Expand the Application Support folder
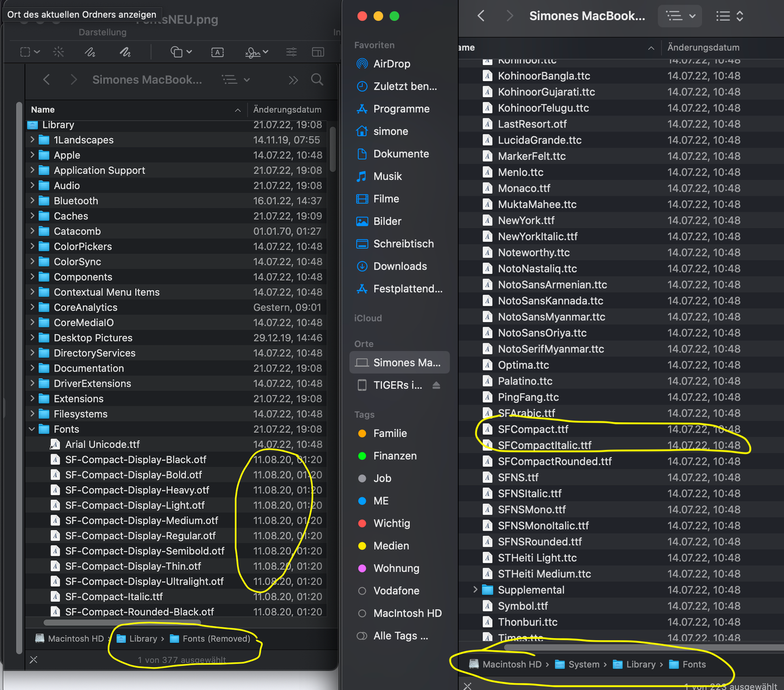 [32, 170]
